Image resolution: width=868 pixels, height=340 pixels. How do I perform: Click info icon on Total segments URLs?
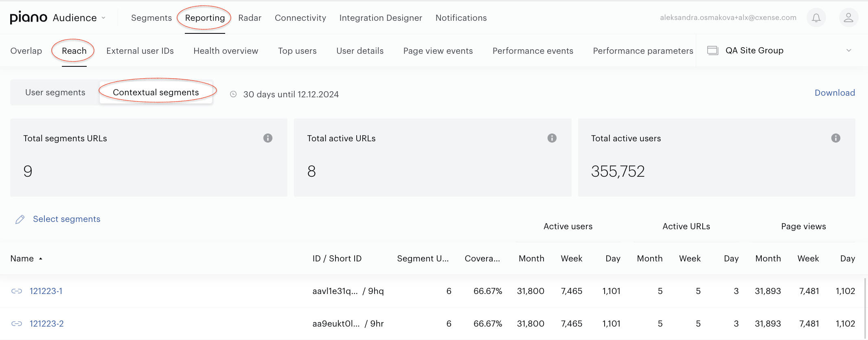coord(267,138)
